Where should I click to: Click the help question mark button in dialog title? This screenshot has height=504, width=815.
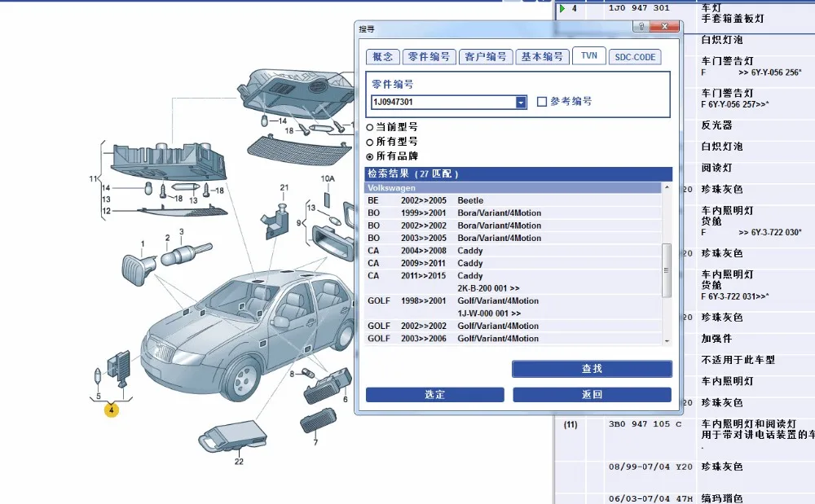pyautogui.click(x=641, y=27)
